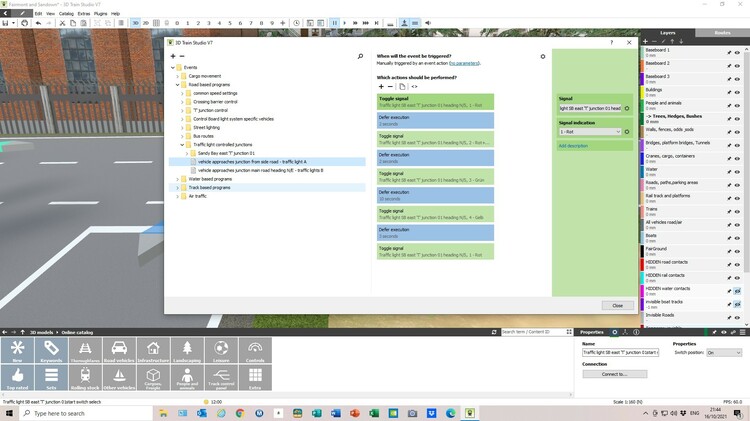This screenshot has width=750, height=421.
Task: Open the Catalog menu
Action: click(x=66, y=13)
